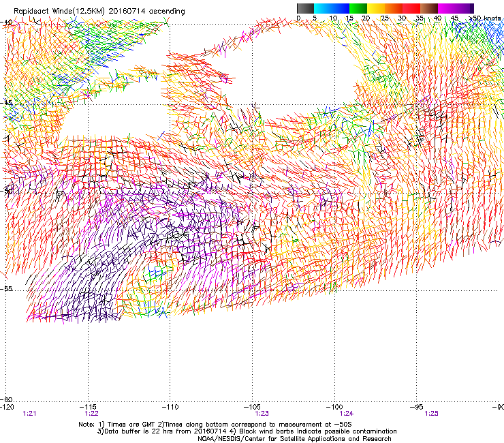The height and width of the screenshot is (443, 504).
Task: Click legend tick label 10
Action: tap(333, 18)
